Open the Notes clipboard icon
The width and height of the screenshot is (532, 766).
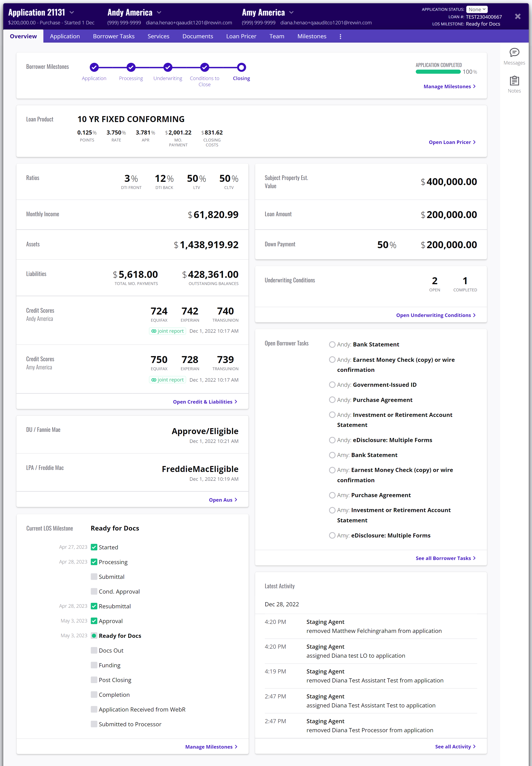pyautogui.click(x=514, y=81)
